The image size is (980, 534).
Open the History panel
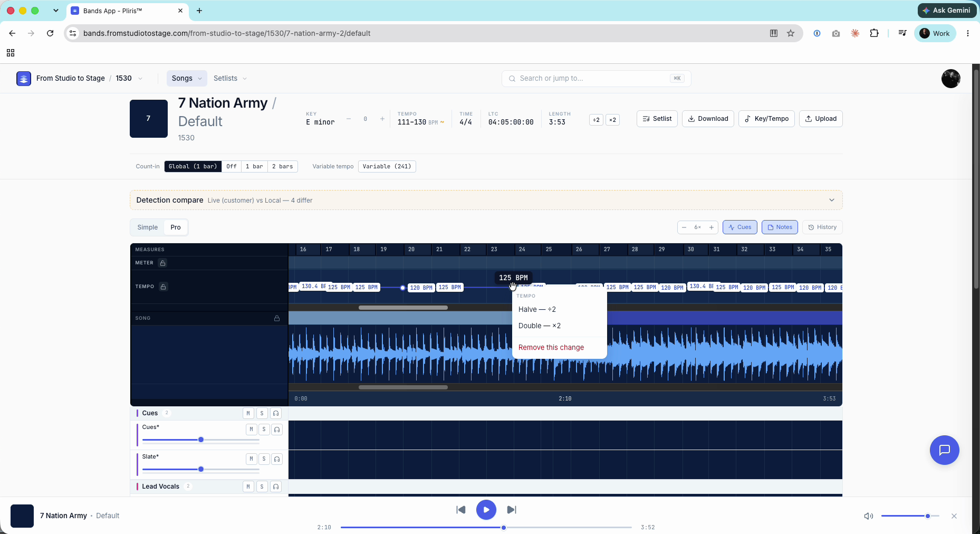pyautogui.click(x=822, y=227)
